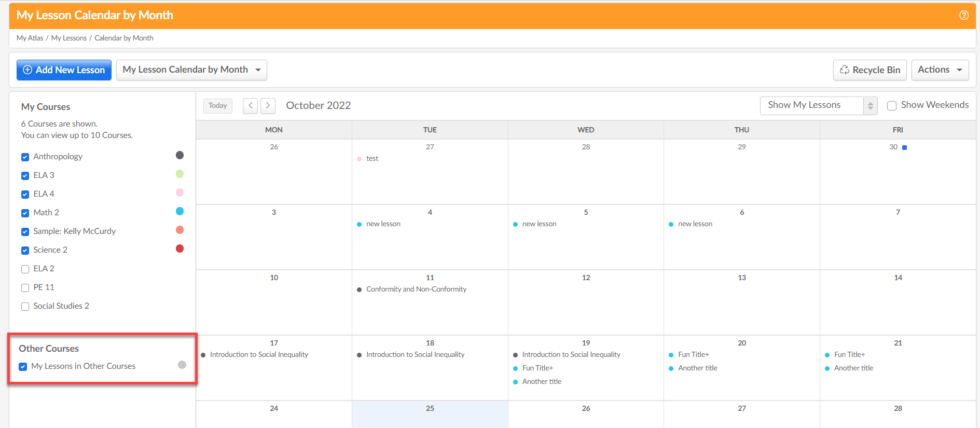
Task: Go to next month arrow
Action: pos(268,105)
